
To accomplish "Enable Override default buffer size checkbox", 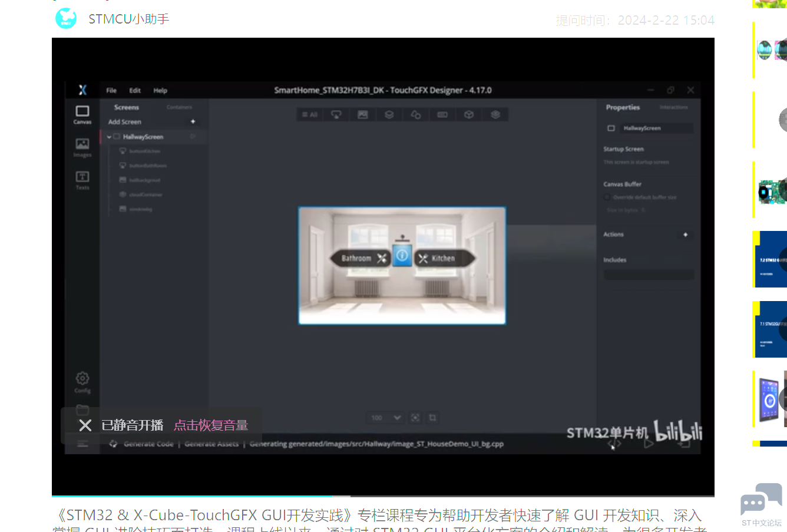I will (607, 197).
